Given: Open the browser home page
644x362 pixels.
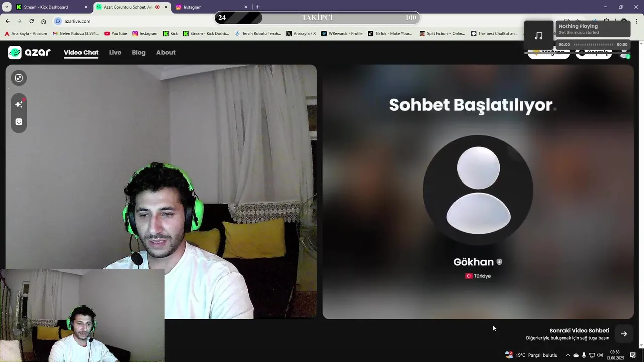Looking at the screenshot, I should [43, 21].
